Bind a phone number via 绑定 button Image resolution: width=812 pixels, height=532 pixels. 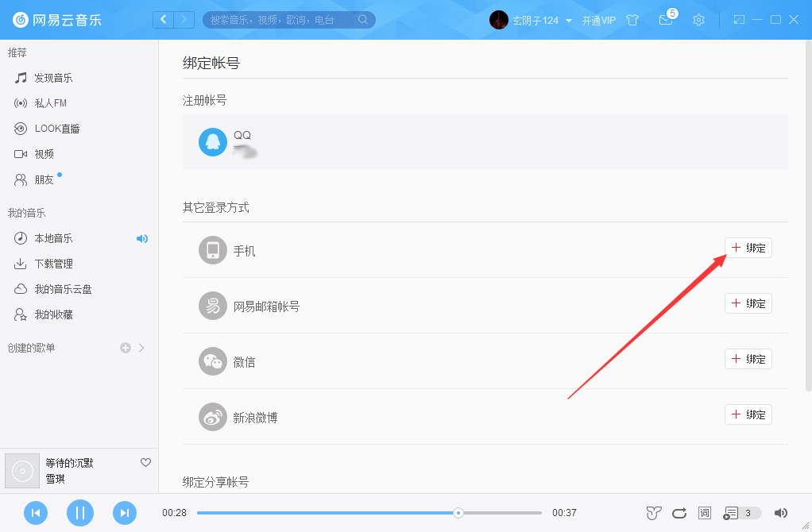pos(748,247)
